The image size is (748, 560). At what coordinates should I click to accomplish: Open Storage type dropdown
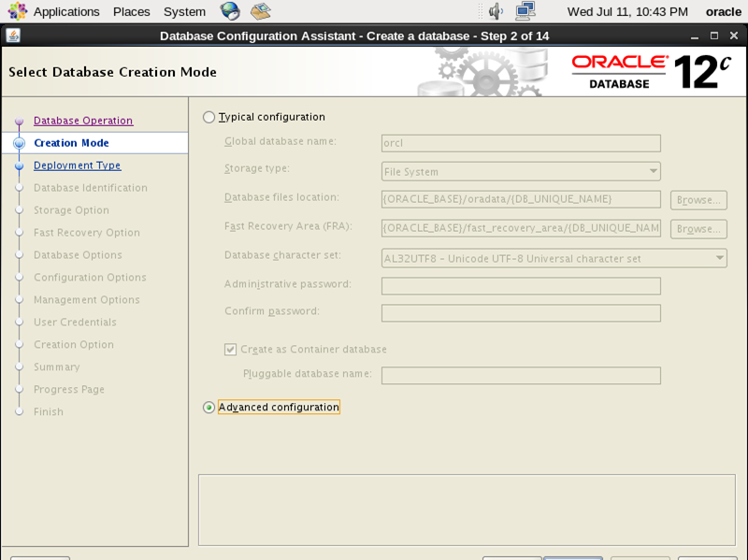(521, 171)
